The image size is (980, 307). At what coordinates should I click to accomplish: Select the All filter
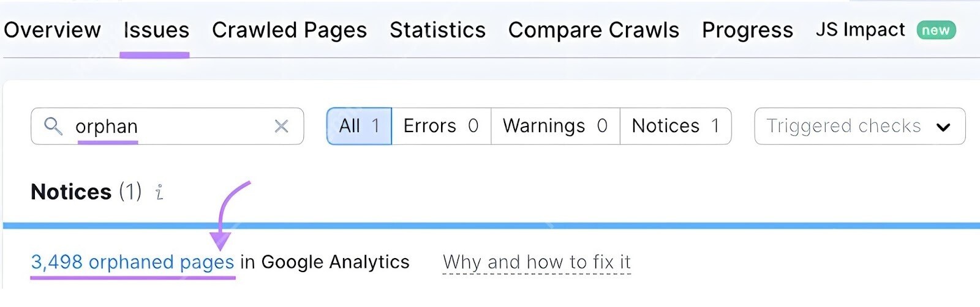[x=359, y=126]
